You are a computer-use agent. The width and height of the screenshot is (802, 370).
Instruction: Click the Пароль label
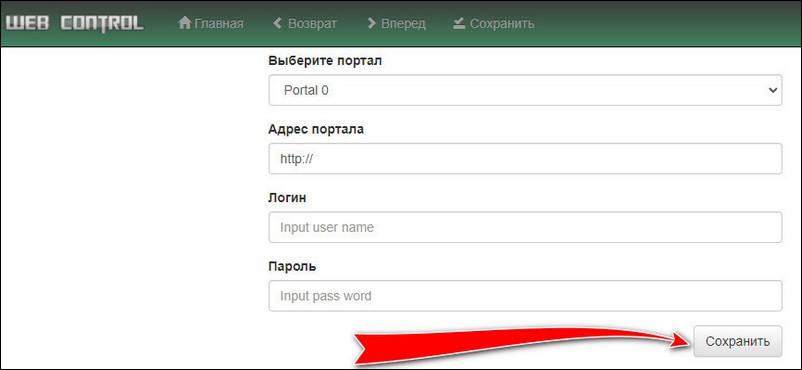tap(292, 267)
